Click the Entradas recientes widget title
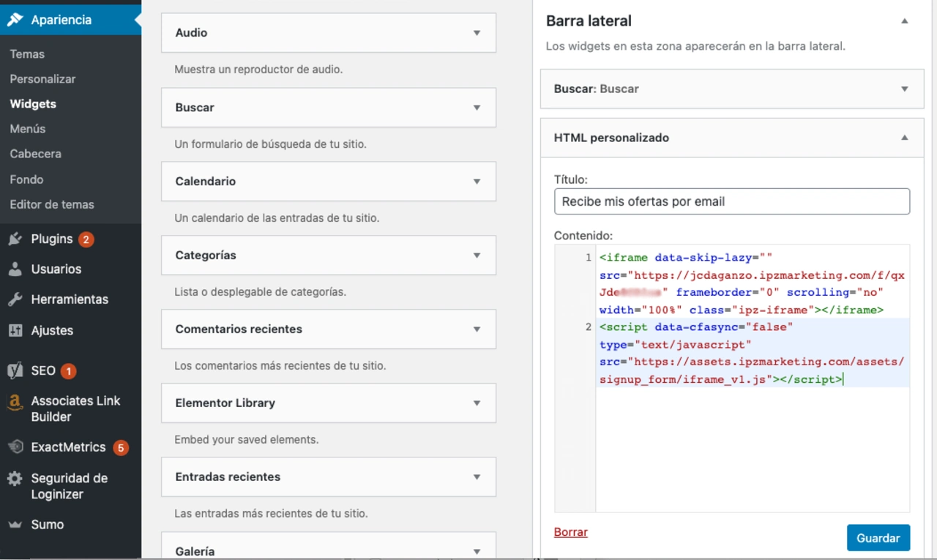This screenshot has width=937, height=560. pyautogui.click(x=228, y=477)
